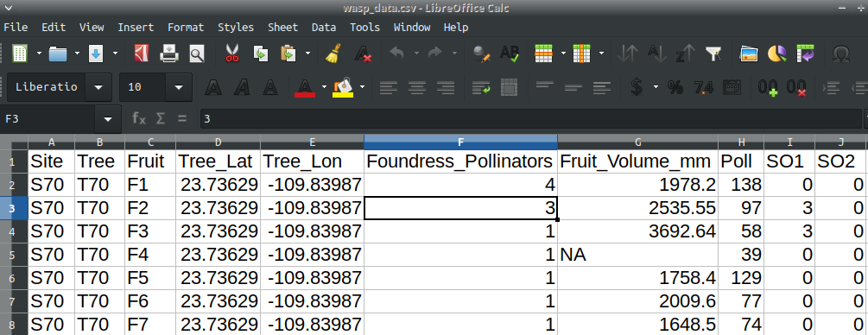Click the Redo arrow
Viewport: 868px width, 335px height.
pyautogui.click(x=435, y=54)
